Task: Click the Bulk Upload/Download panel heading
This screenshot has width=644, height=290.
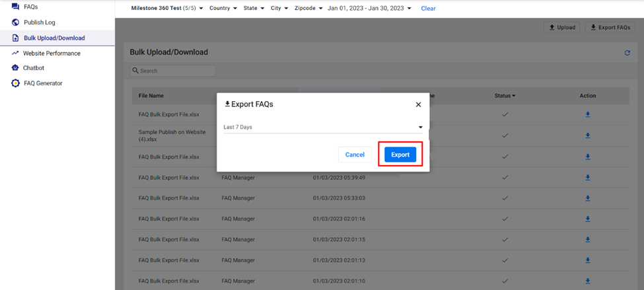Action: [x=169, y=52]
